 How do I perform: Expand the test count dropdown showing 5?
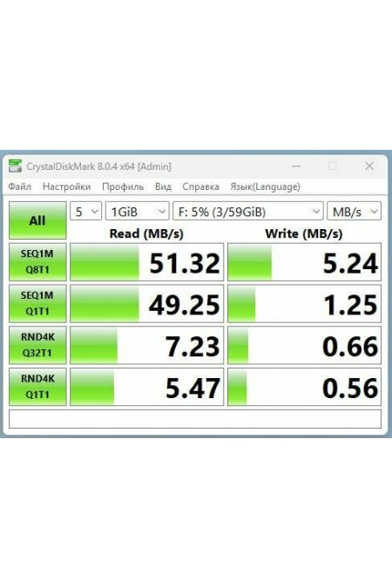coord(85,212)
